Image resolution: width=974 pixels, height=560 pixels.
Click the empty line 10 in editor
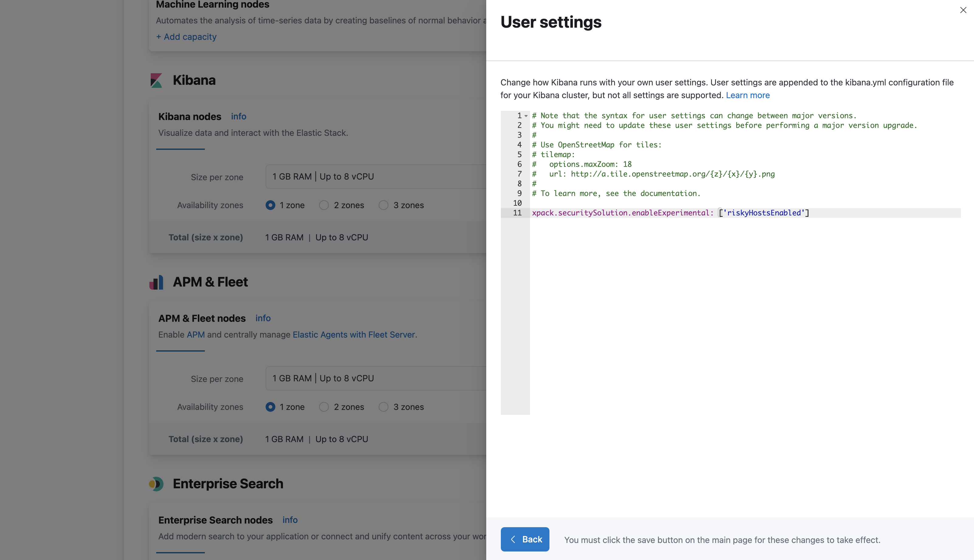[745, 203]
